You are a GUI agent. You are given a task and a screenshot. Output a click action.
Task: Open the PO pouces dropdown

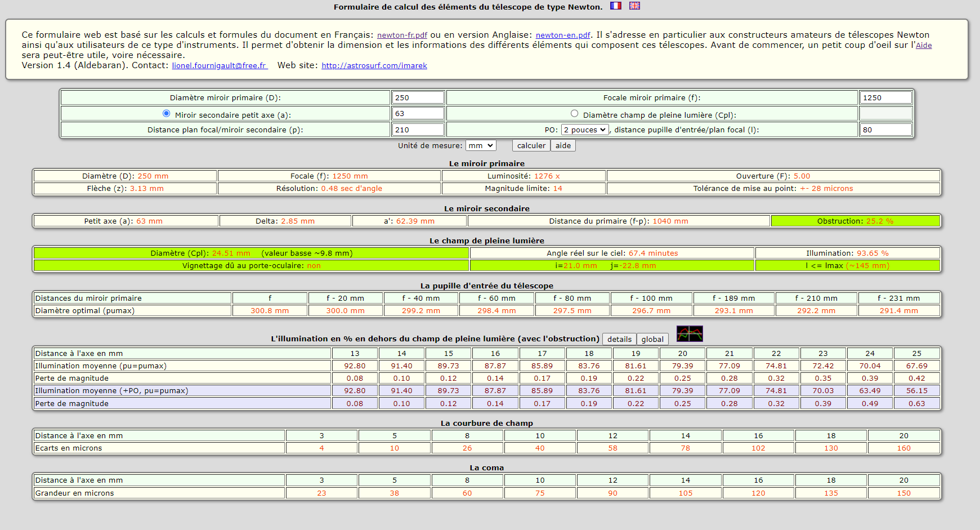585,130
